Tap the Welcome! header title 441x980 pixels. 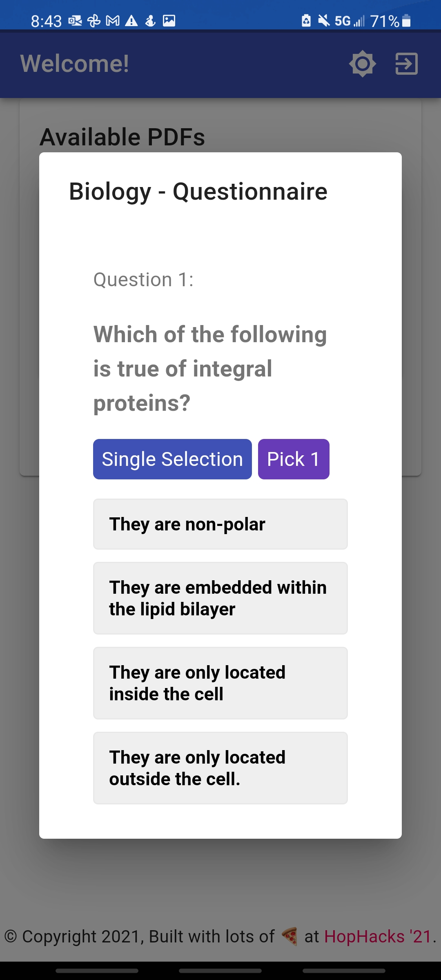[75, 64]
